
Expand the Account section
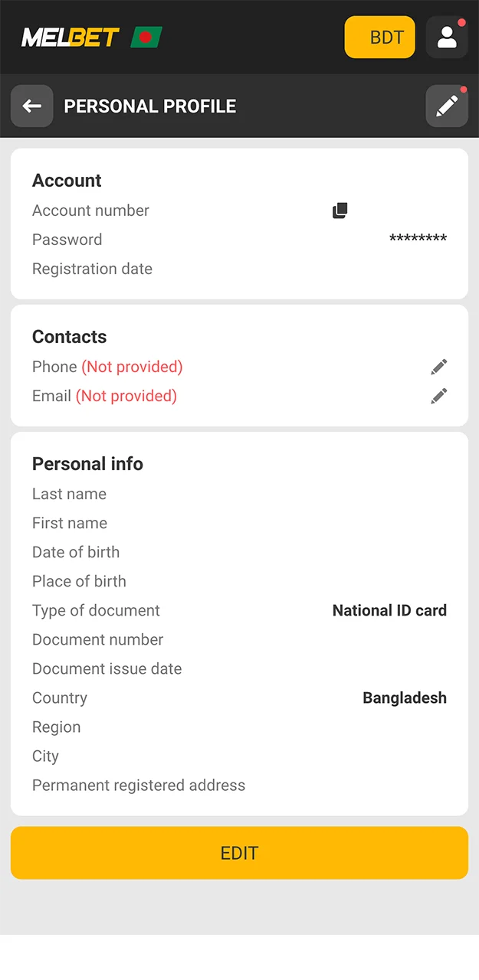click(x=67, y=181)
